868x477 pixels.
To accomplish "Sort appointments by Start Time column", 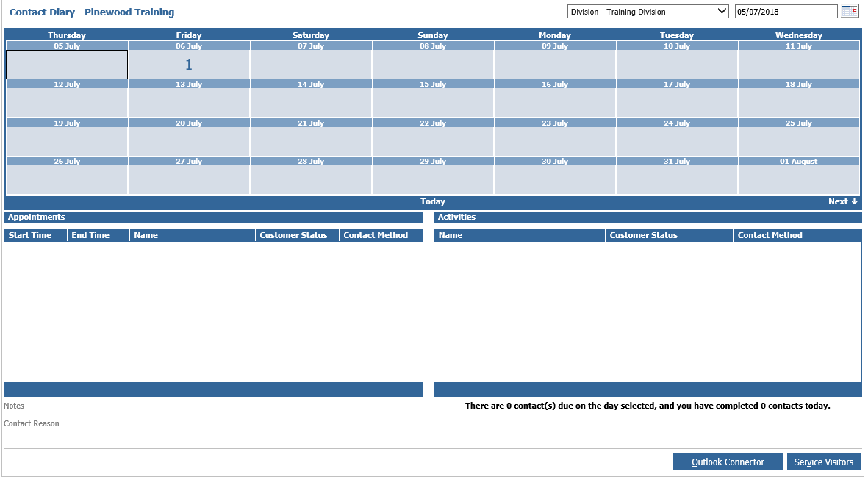I will pyautogui.click(x=29, y=234).
